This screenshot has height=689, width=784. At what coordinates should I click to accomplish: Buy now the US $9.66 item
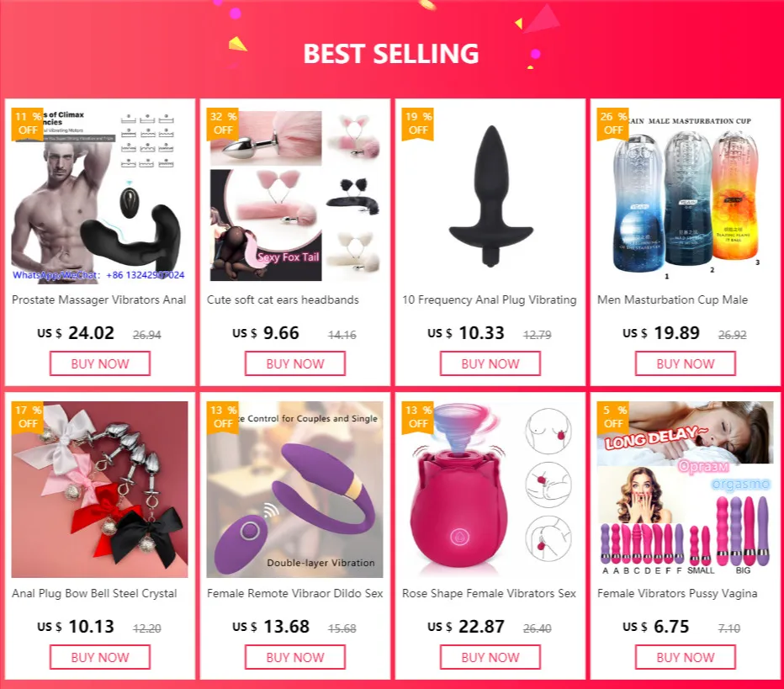click(295, 363)
